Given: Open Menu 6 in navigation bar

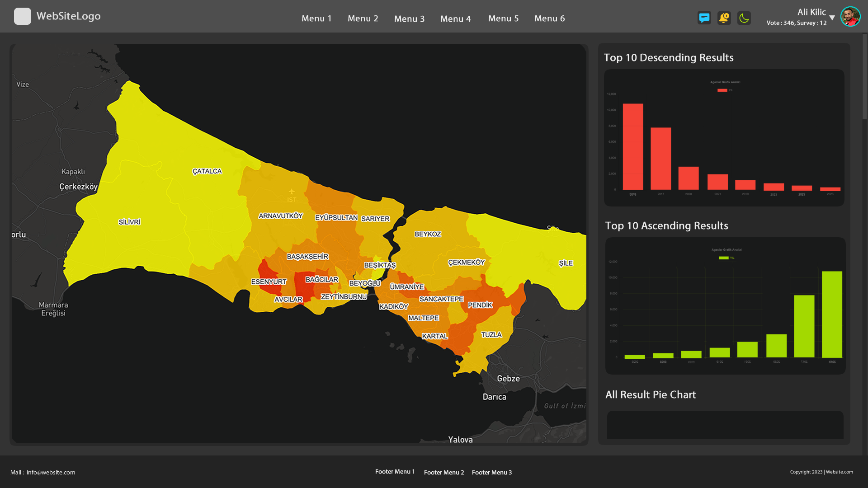Looking at the screenshot, I should tap(550, 19).
